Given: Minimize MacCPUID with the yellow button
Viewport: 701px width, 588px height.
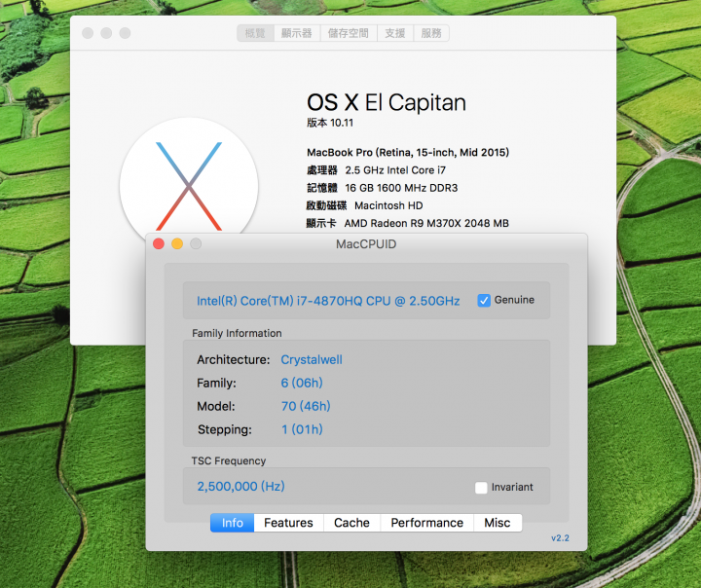Looking at the screenshot, I should coord(177,243).
